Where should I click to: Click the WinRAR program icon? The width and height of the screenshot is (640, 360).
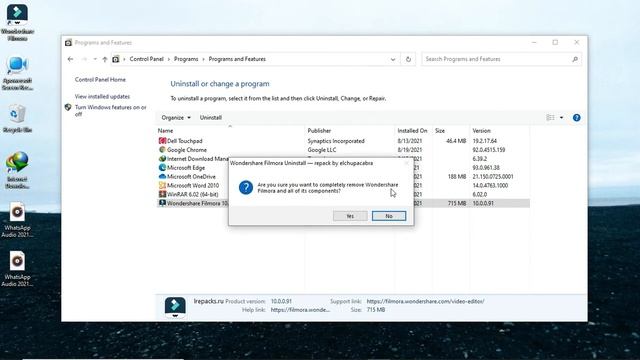(x=162, y=195)
